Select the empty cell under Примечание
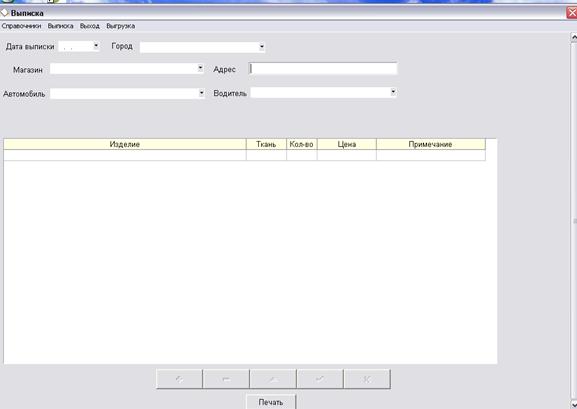Screen dimensions: 577x409 (431, 155)
